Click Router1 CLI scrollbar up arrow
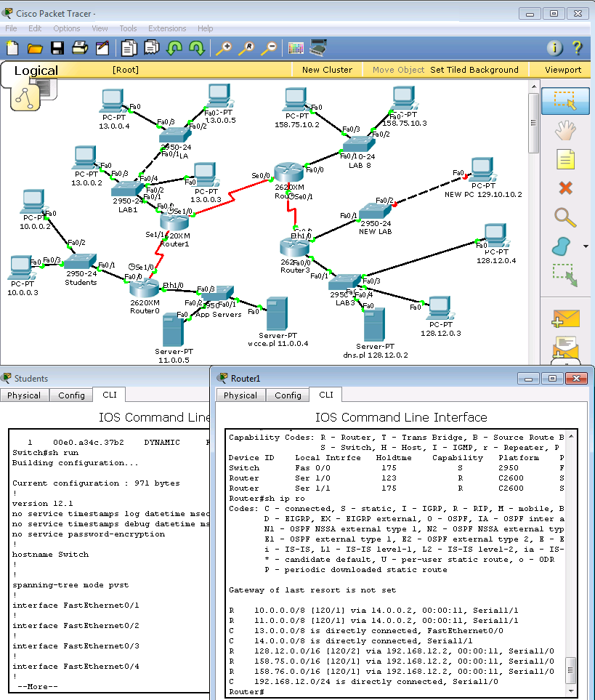 (571, 435)
